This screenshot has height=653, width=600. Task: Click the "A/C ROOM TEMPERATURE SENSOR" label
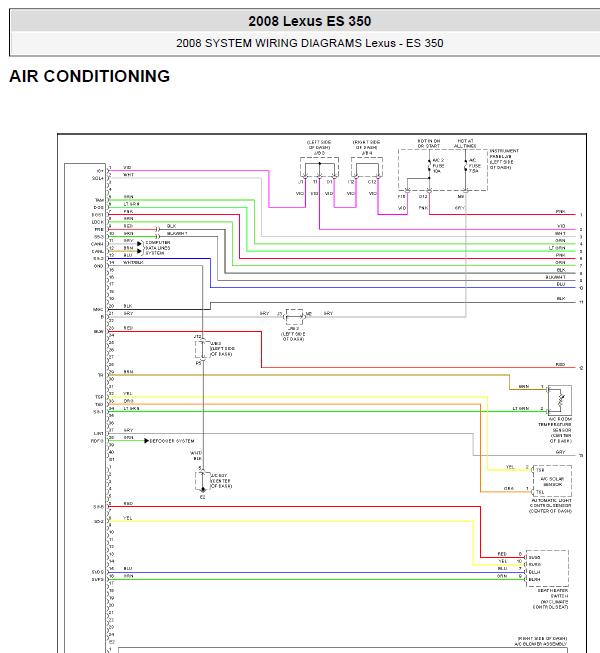coord(555,427)
